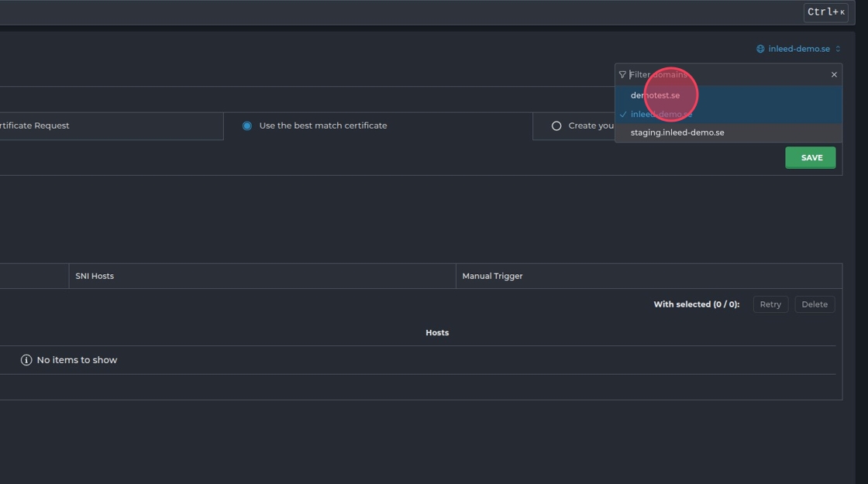
Task: Select inleed-demo.se in the dropdown list
Action: [661, 115]
